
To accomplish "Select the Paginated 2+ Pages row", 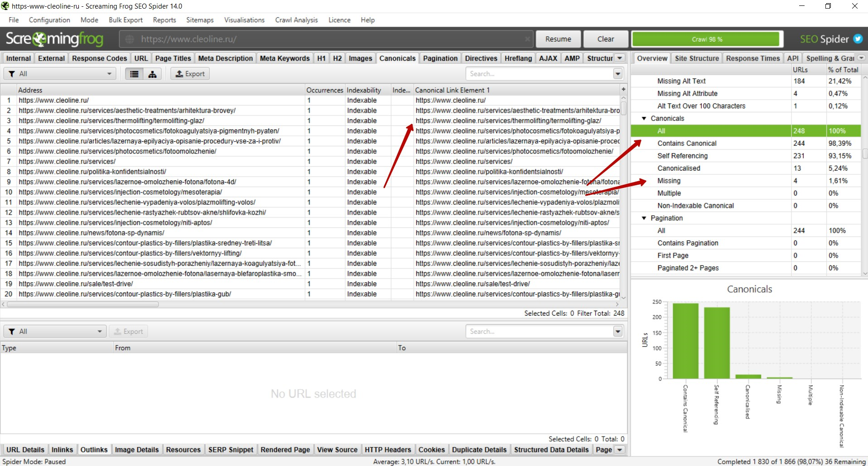I will click(746, 268).
